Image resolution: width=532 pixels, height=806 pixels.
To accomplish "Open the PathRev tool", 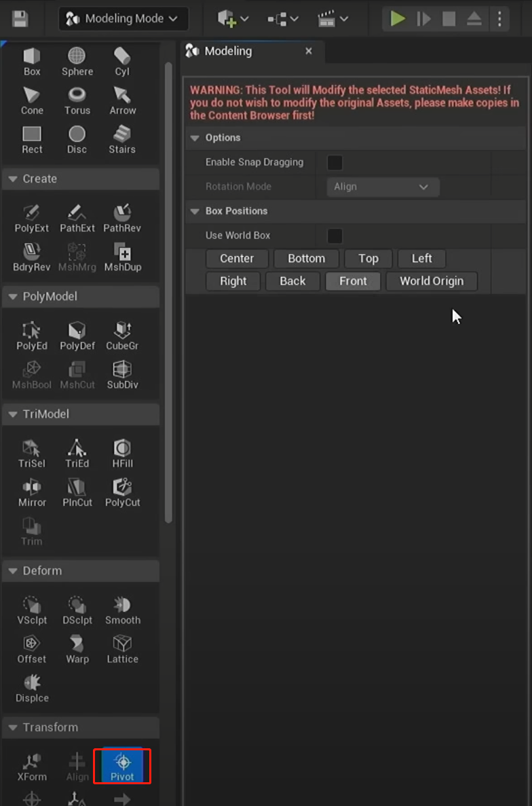I will [122, 219].
